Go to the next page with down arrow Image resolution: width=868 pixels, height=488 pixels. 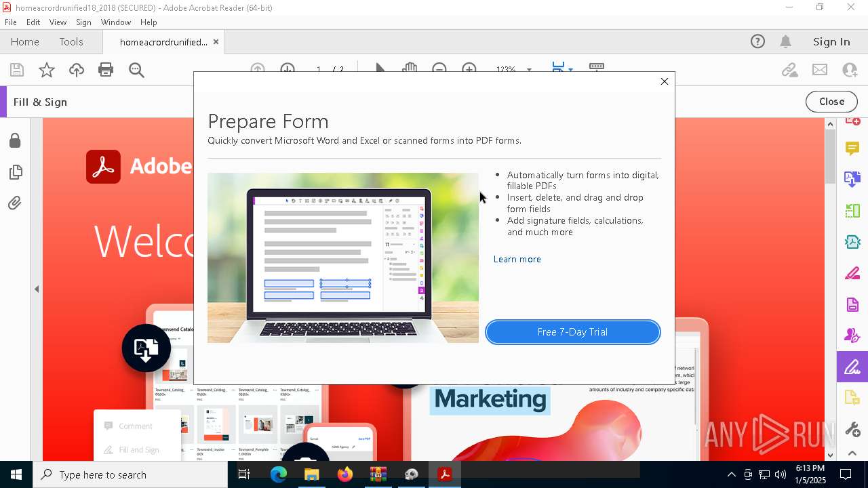pyautogui.click(x=287, y=69)
